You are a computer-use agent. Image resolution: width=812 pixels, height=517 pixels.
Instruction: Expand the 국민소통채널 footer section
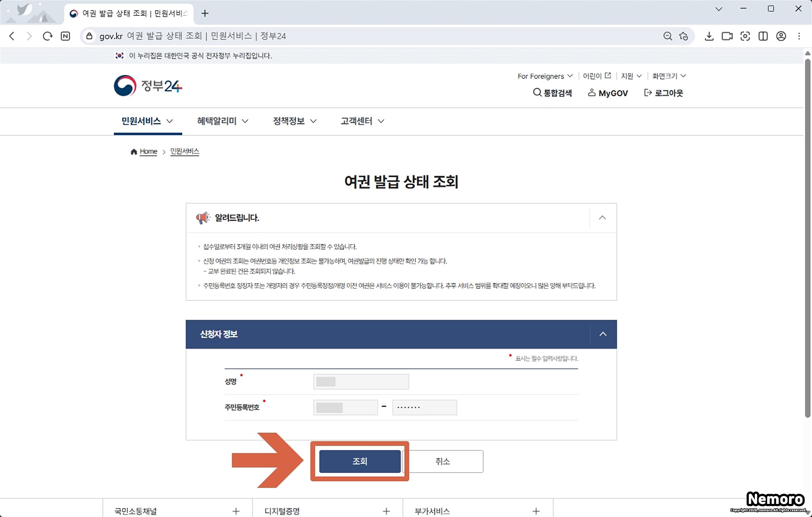coord(236,511)
